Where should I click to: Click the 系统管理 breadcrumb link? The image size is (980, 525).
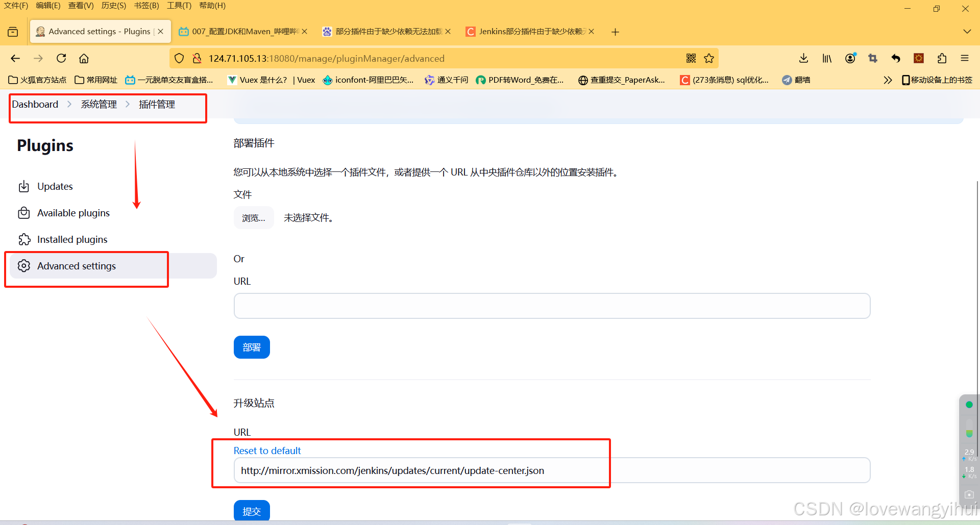99,104
